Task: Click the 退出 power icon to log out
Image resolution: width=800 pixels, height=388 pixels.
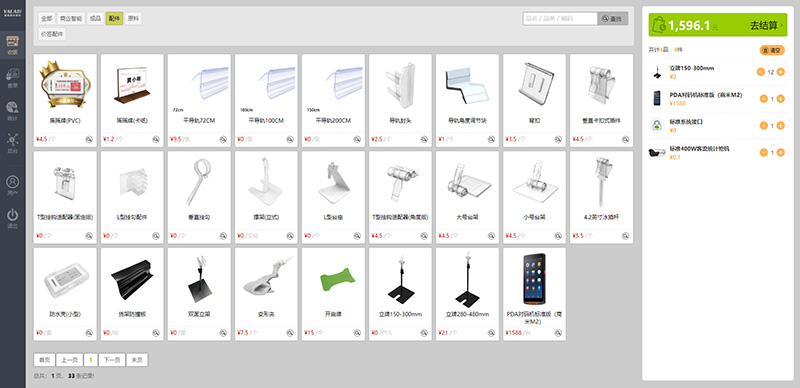Action: coord(12,217)
